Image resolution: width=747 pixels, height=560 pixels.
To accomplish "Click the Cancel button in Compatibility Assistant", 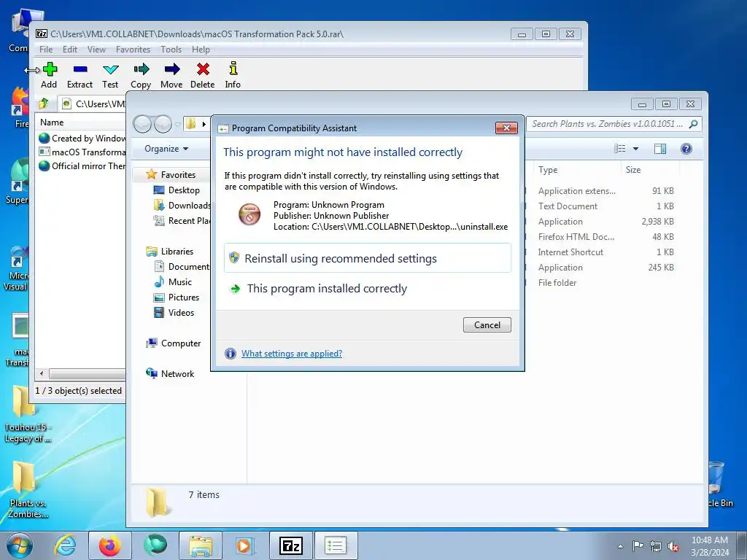I will 487,324.
